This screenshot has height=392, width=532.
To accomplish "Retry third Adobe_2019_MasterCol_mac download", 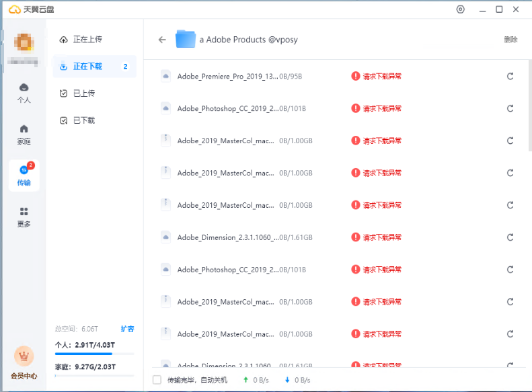I will pyautogui.click(x=510, y=205).
